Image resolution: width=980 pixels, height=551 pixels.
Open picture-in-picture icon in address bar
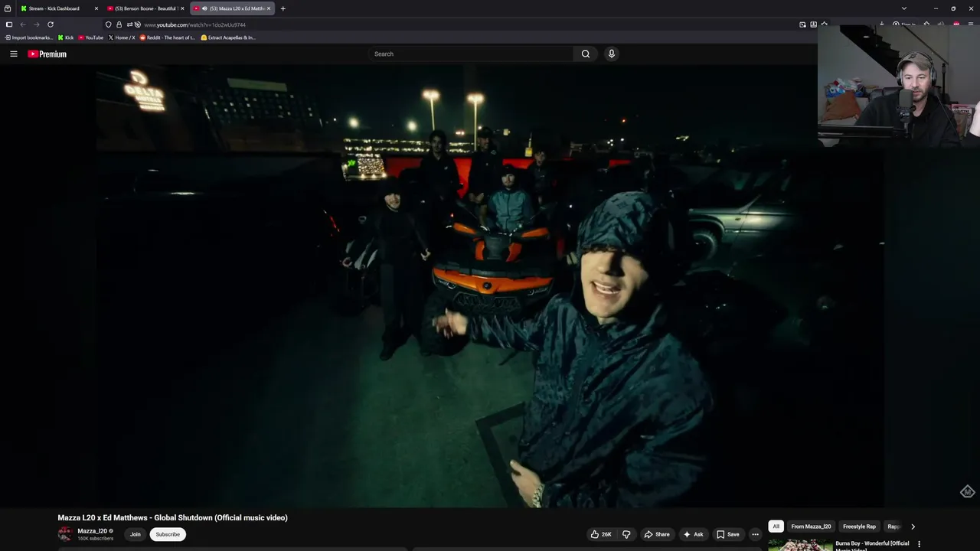click(x=802, y=24)
